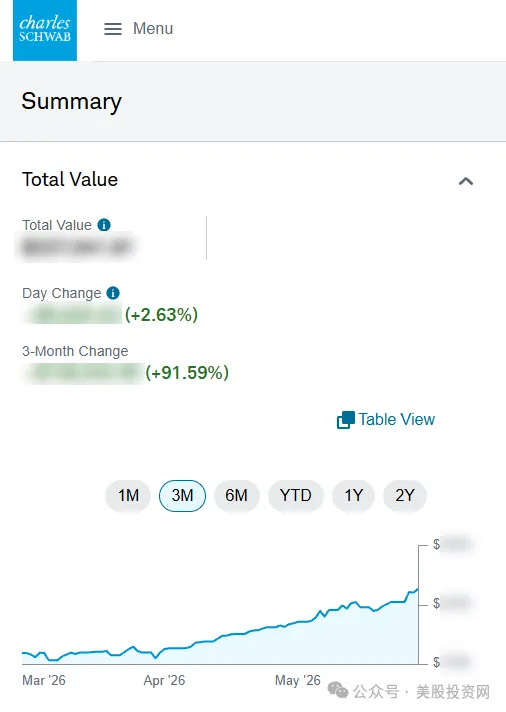Show the 2Y chart range
The height and width of the screenshot is (712, 506).
click(x=405, y=495)
